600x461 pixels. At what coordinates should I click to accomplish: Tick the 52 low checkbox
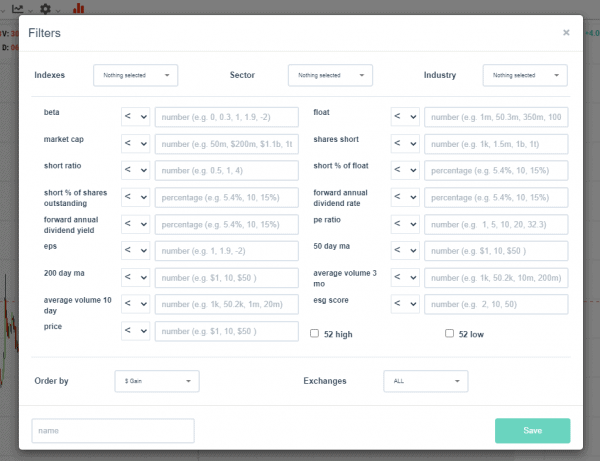tap(449, 334)
